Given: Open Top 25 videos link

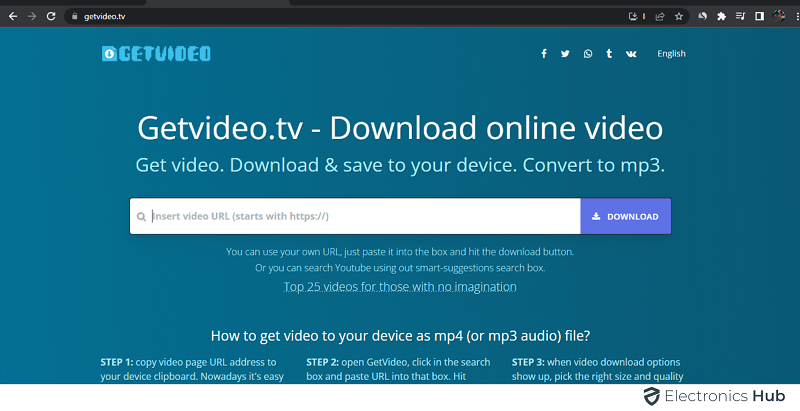Looking at the screenshot, I should tap(400, 287).
